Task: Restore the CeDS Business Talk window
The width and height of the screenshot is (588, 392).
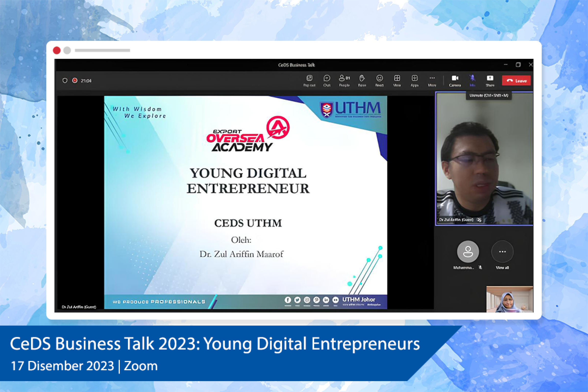Action: [x=518, y=64]
